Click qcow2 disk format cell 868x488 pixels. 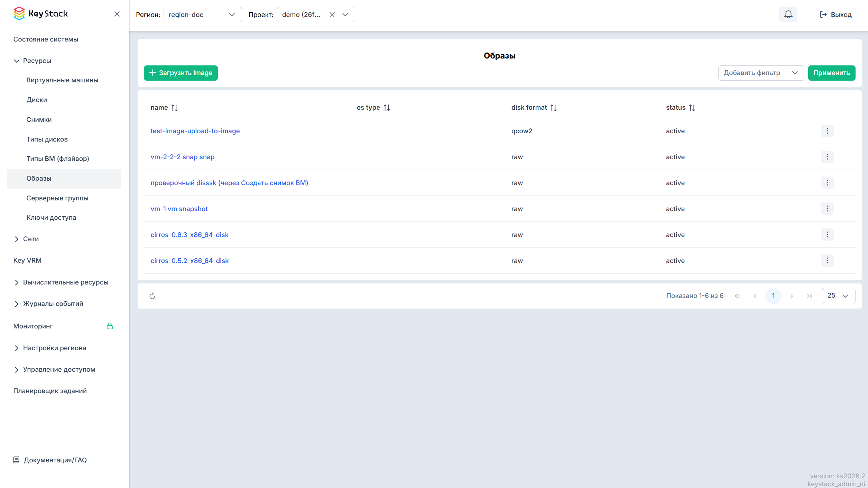tap(522, 131)
